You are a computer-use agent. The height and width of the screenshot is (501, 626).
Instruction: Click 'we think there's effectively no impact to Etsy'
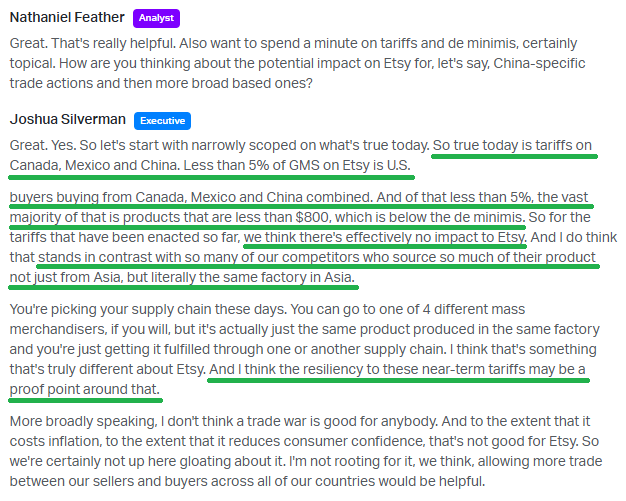[385, 238]
